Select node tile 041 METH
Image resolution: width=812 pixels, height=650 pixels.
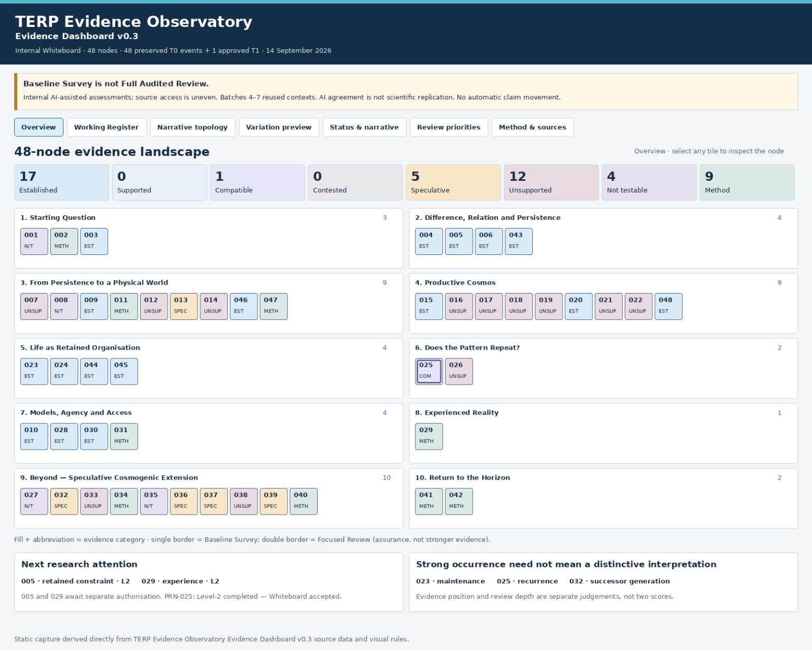(x=429, y=501)
